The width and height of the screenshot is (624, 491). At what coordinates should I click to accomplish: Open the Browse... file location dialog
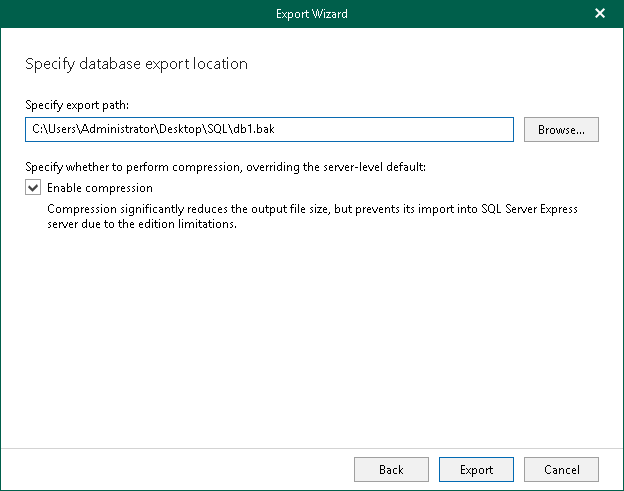pyautogui.click(x=567, y=130)
